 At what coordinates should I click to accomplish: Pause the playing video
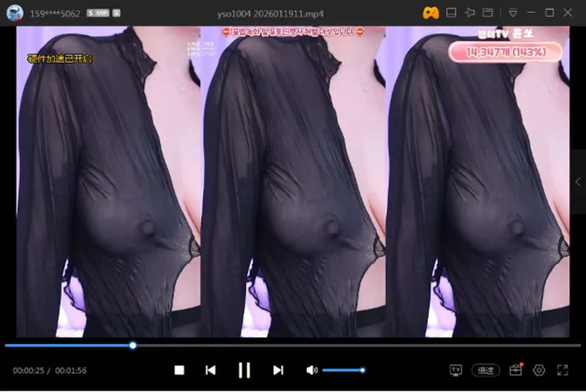[244, 371]
